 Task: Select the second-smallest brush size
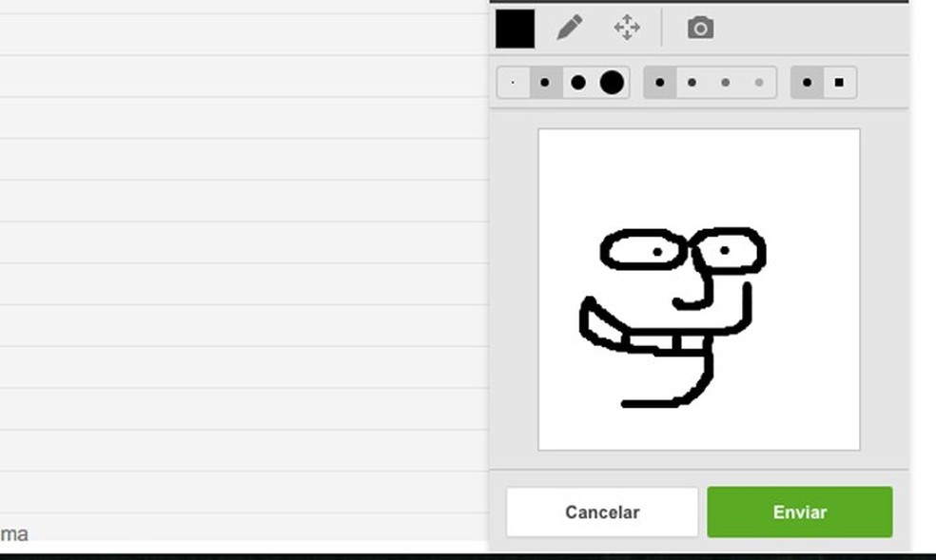(544, 83)
